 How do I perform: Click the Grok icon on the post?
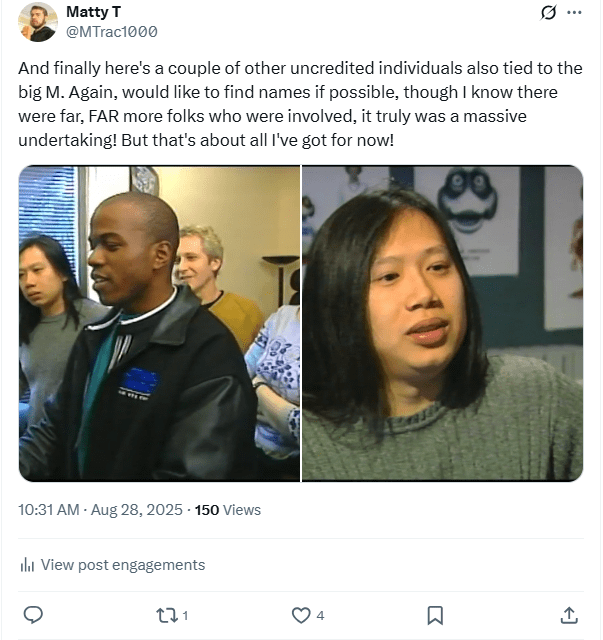(x=548, y=13)
